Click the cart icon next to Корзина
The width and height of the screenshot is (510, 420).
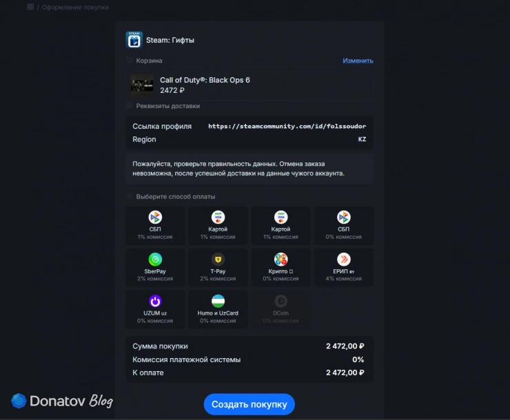pyautogui.click(x=130, y=61)
